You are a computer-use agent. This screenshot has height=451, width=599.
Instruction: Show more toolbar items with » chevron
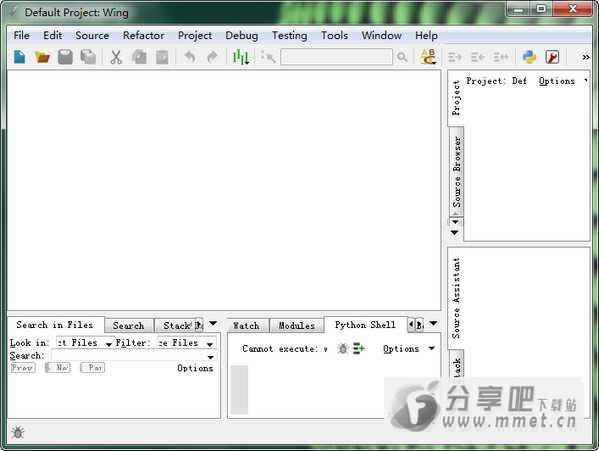(585, 57)
